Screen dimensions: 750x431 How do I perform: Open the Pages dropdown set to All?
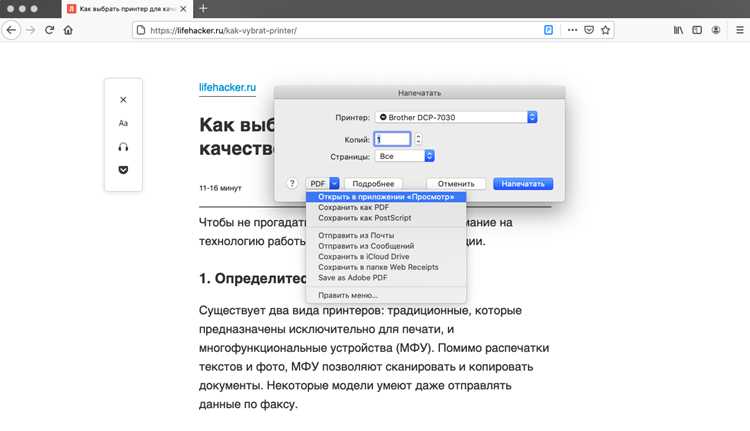pyautogui.click(x=405, y=156)
